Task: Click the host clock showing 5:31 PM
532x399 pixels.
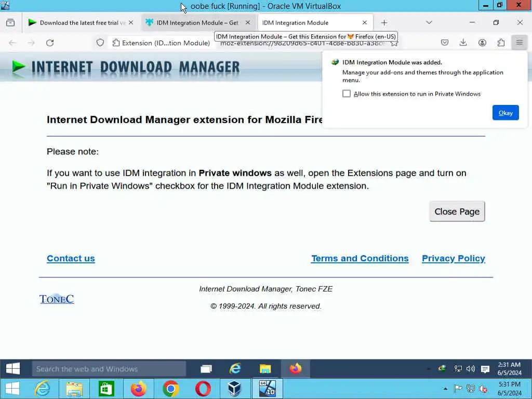Action: coord(509,389)
